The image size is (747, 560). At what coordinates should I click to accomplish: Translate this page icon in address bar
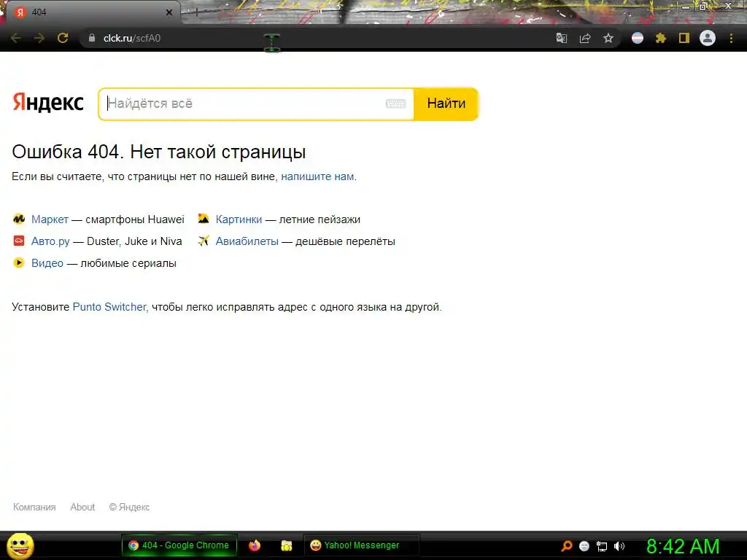tap(562, 38)
